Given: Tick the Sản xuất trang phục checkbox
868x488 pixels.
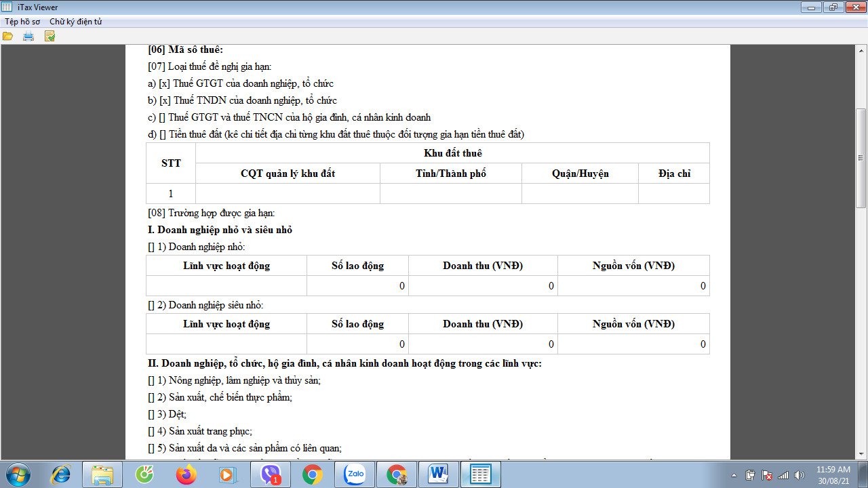Looking at the screenshot, I should coord(151,431).
